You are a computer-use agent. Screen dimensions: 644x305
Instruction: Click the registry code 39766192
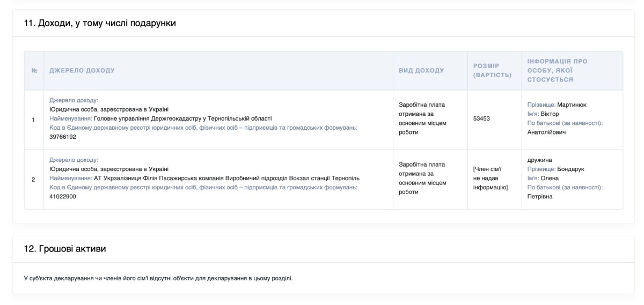tap(63, 137)
